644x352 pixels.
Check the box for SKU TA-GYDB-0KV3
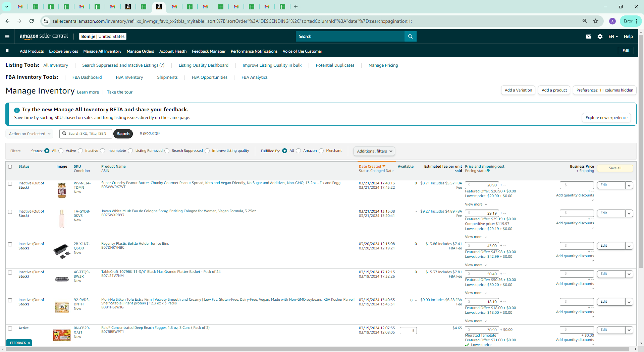(10, 212)
